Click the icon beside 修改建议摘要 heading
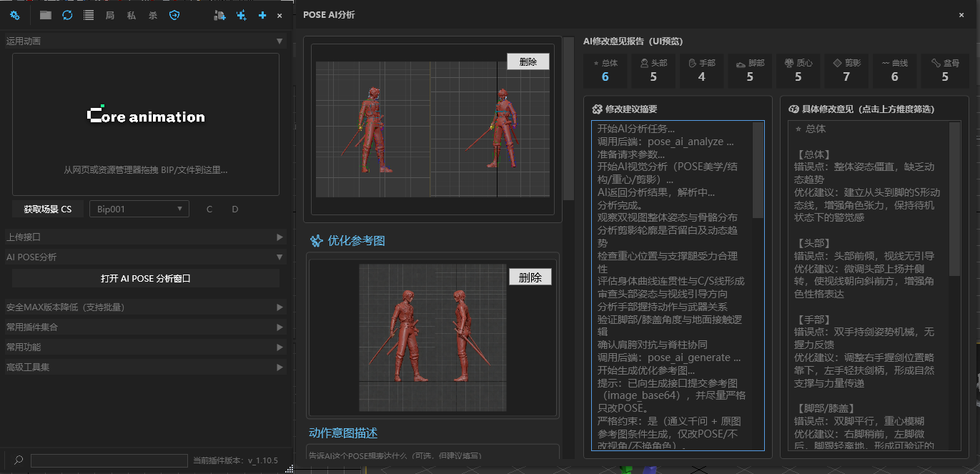This screenshot has height=474, width=980. click(597, 109)
